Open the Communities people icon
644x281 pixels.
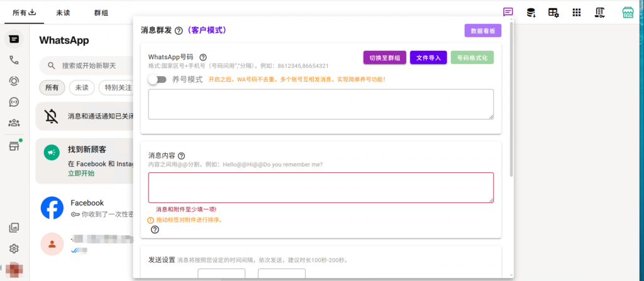tap(14, 123)
